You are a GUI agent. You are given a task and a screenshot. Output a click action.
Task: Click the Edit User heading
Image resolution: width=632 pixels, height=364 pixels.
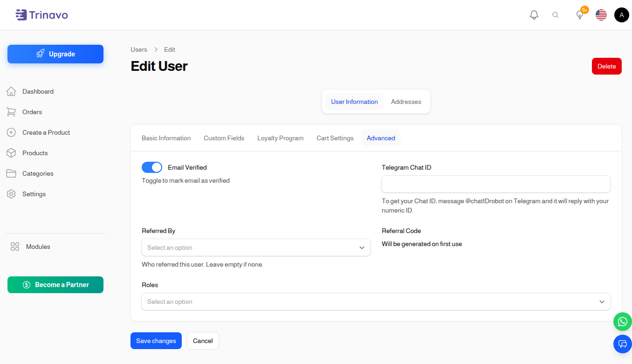pyautogui.click(x=159, y=66)
